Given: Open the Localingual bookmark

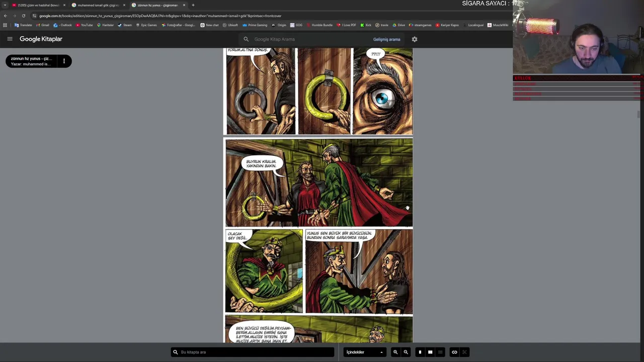Looking at the screenshot, I should click(x=473, y=25).
